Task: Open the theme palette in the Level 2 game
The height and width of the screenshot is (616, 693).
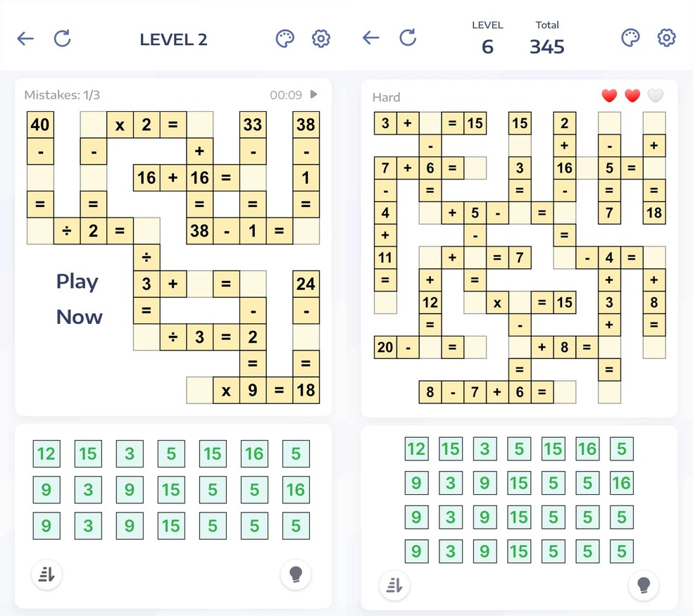Action: click(285, 39)
